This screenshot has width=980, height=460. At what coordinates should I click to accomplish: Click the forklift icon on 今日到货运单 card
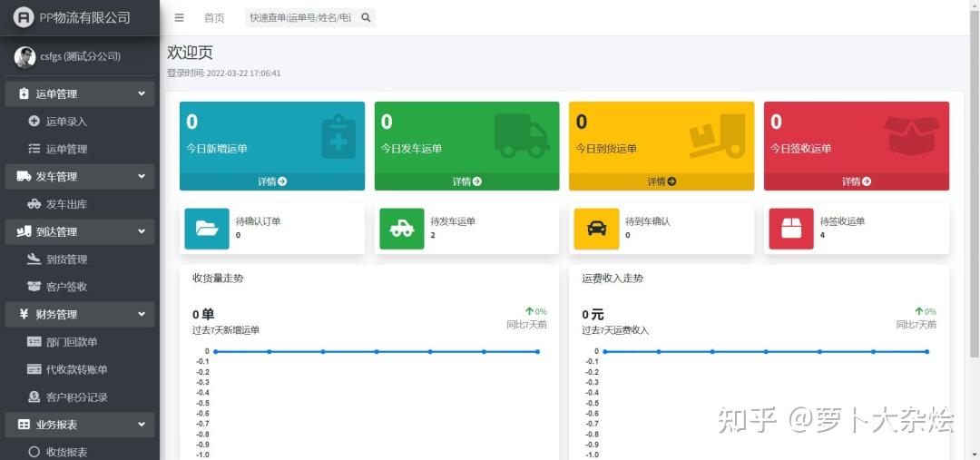click(718, 135)
